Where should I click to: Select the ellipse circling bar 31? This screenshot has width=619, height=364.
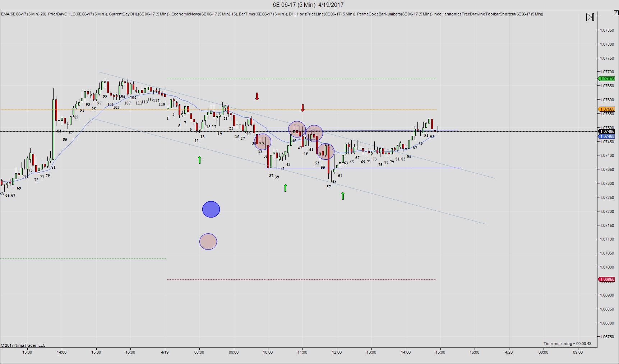pyautogui.click(x=262, y=142)
